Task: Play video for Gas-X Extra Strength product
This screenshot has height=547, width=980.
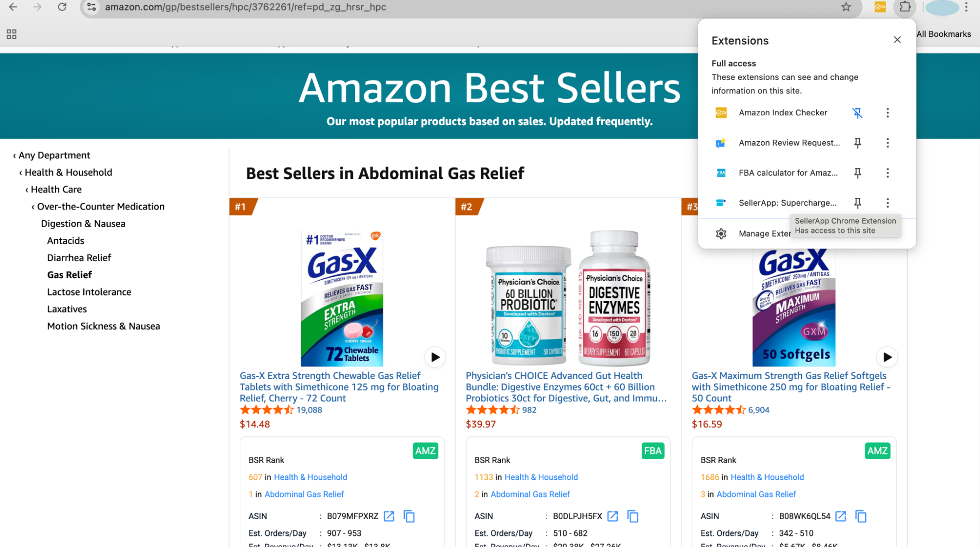Action: 435,357
